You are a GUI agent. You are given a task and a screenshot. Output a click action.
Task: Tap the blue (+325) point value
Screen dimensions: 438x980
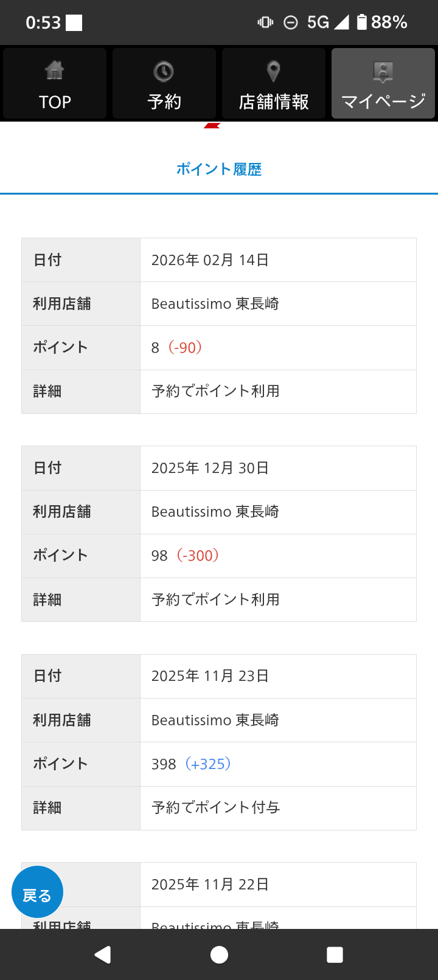pos(208,764)
